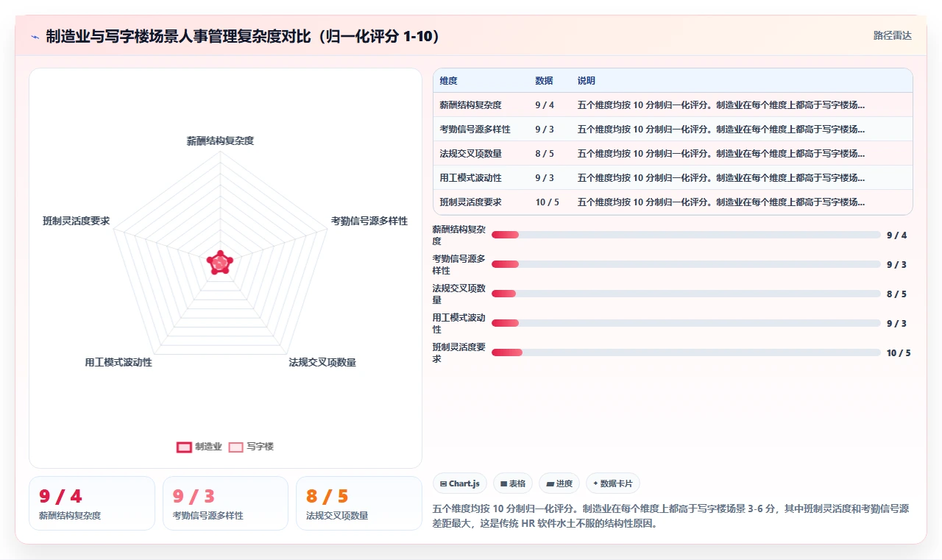This screenshot has width=942, height=560.
Task: Click progress value 10 / 5 at right
Action: [x=899, y=353]
